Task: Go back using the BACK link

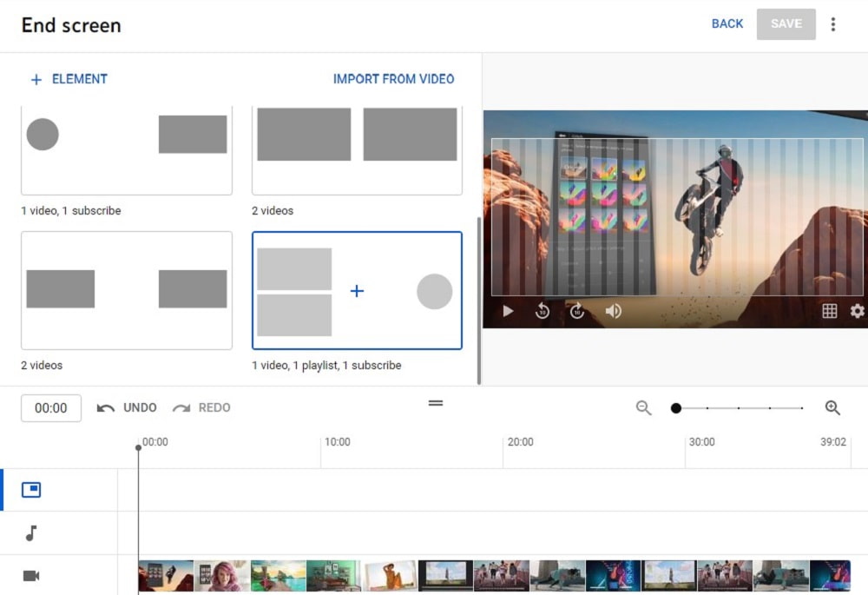Action: (727, 23)
